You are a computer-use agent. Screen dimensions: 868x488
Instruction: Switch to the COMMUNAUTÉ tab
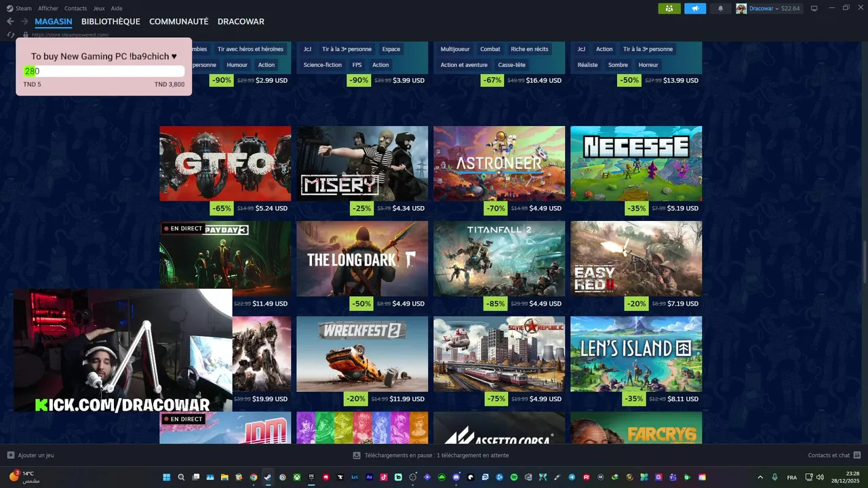click(179, 22)
